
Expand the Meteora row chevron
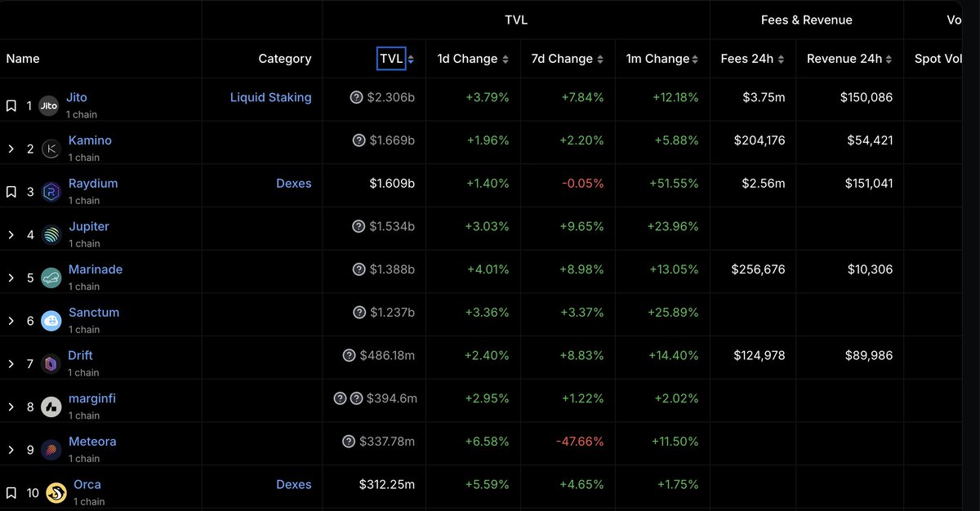point(11,450)
